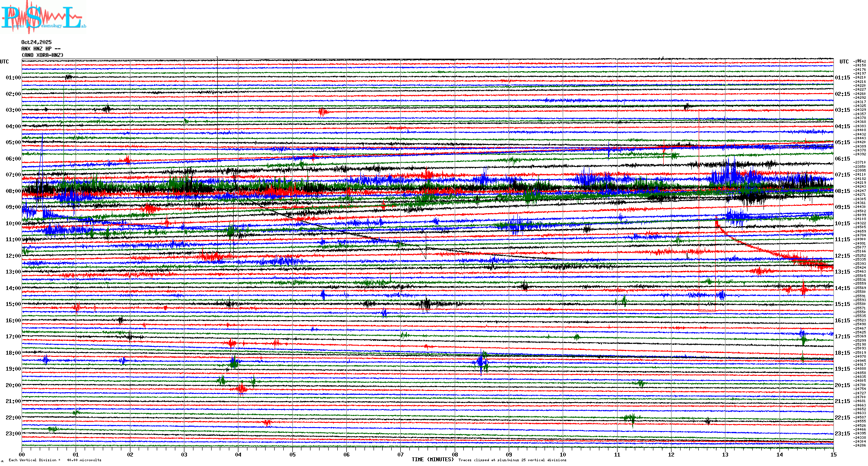Viewport: 868px width, 466px height.
Task: Click the 23:00 UTC hour label on left
Action: click(x=13, y=434)
